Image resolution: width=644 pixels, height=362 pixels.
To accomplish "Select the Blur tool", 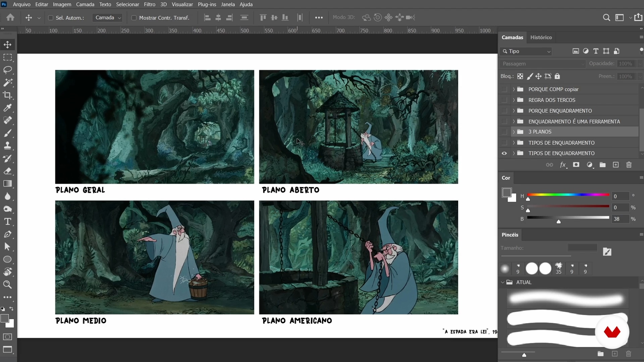I will tap(7, 196).
